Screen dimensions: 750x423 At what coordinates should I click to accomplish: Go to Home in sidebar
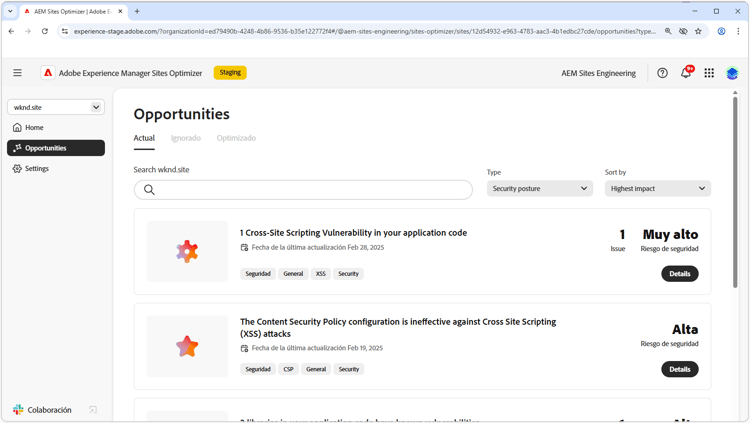point(56,127)
